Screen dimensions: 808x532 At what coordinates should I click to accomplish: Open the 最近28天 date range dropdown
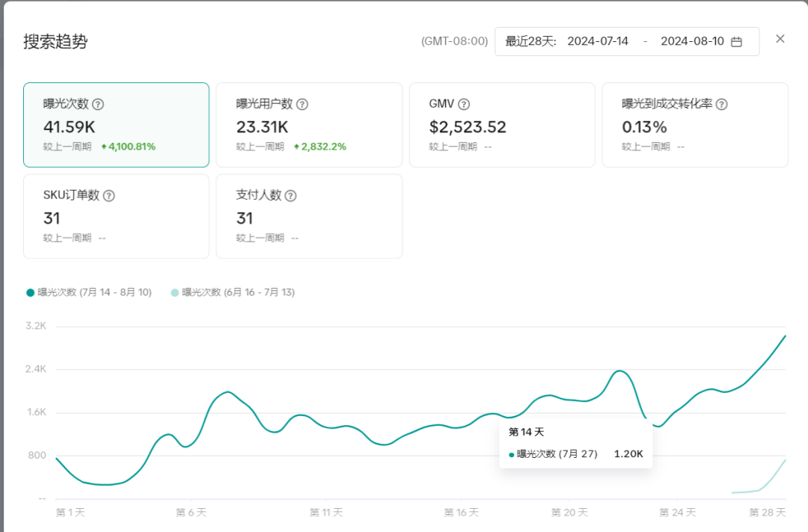[530, 42]
